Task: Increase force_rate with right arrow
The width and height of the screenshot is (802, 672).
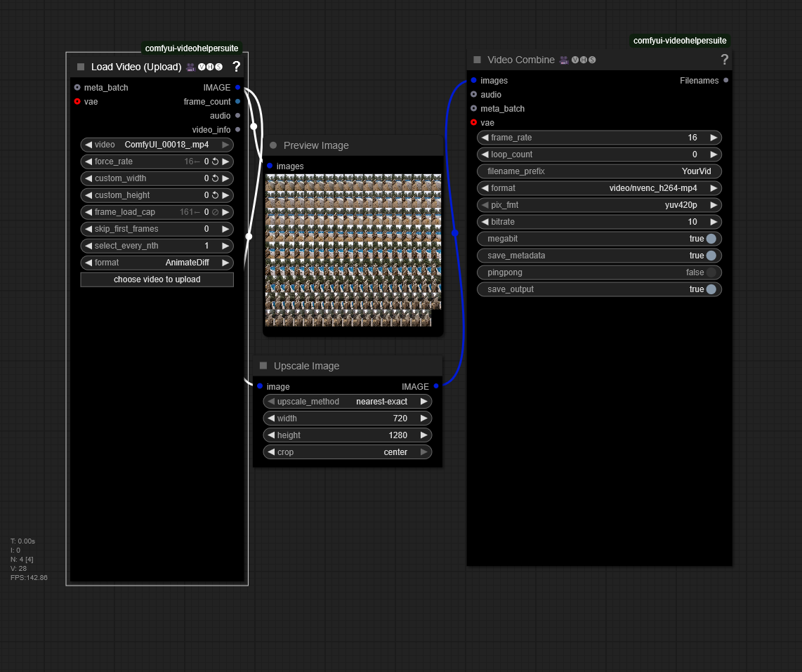Action: tap(225, 162)
